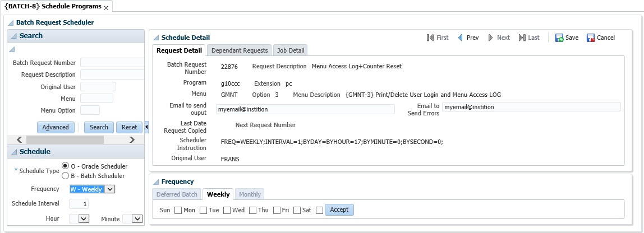
Task: Open the Hour dropdown
Action: pyautogui.click(x=84, y=219)
